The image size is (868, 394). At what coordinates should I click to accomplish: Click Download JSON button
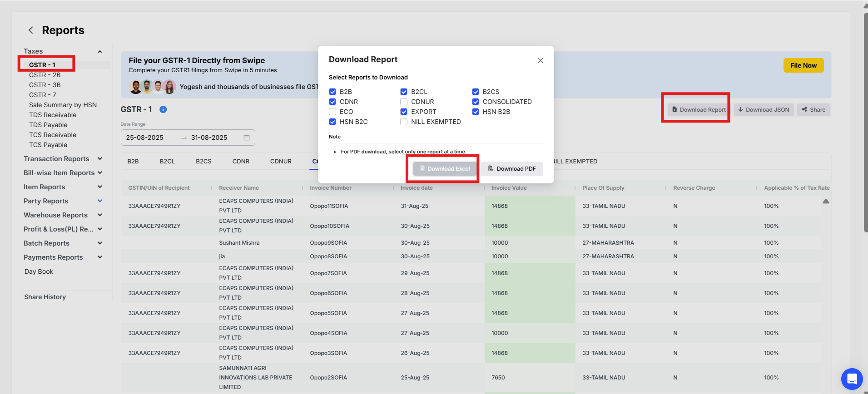tap(763, 109)
